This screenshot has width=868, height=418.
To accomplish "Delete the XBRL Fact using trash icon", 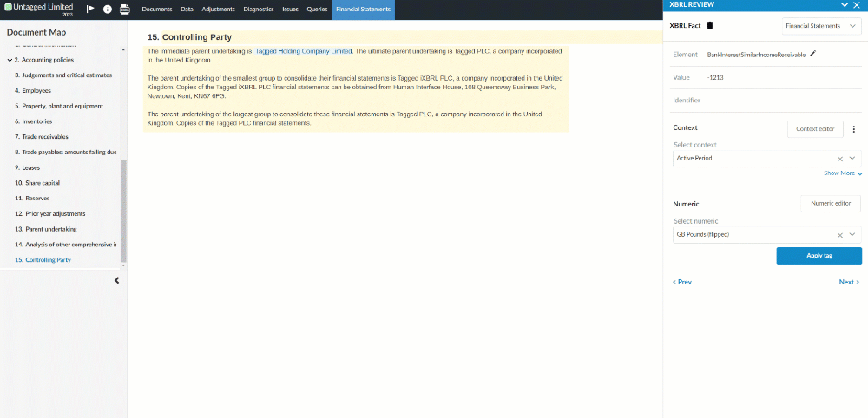I will (710, 26).
